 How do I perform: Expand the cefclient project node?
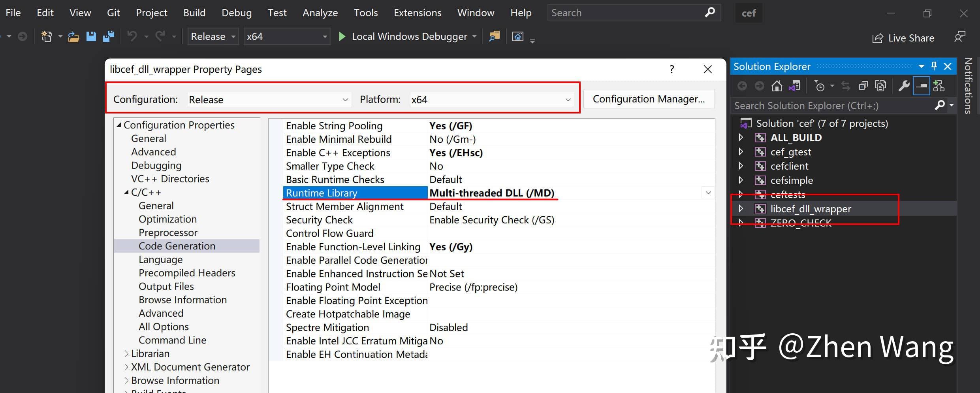pos(741,166)
